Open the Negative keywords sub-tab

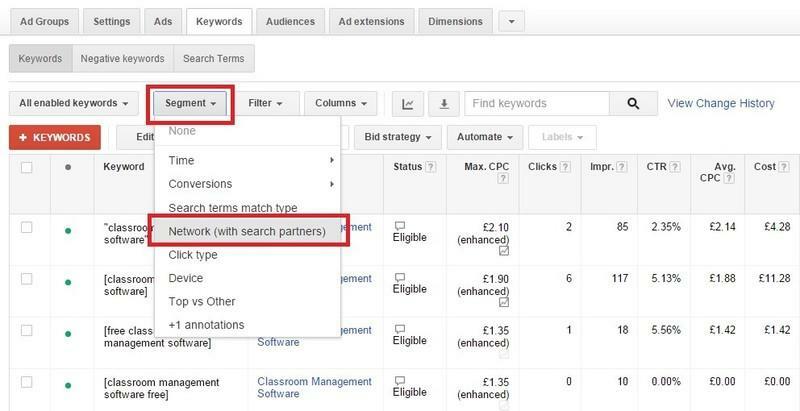(122, 59)
